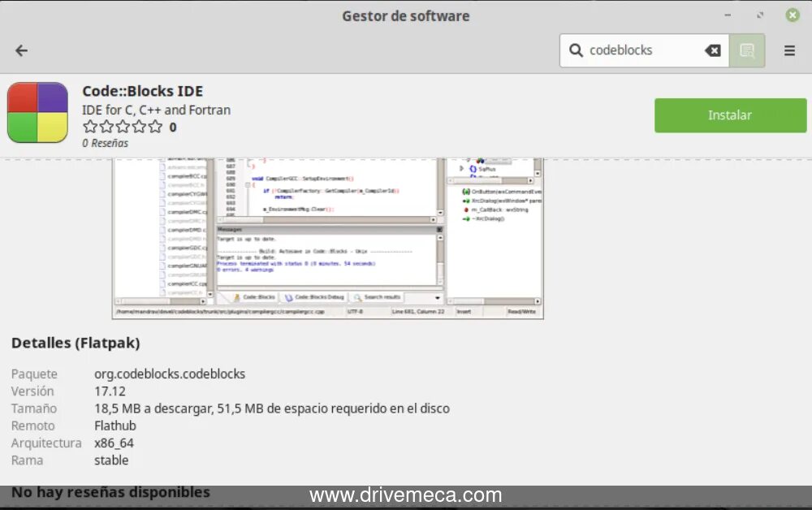Click the '0 Reseñas' text

pyautogui.click(x=105, y=143)
